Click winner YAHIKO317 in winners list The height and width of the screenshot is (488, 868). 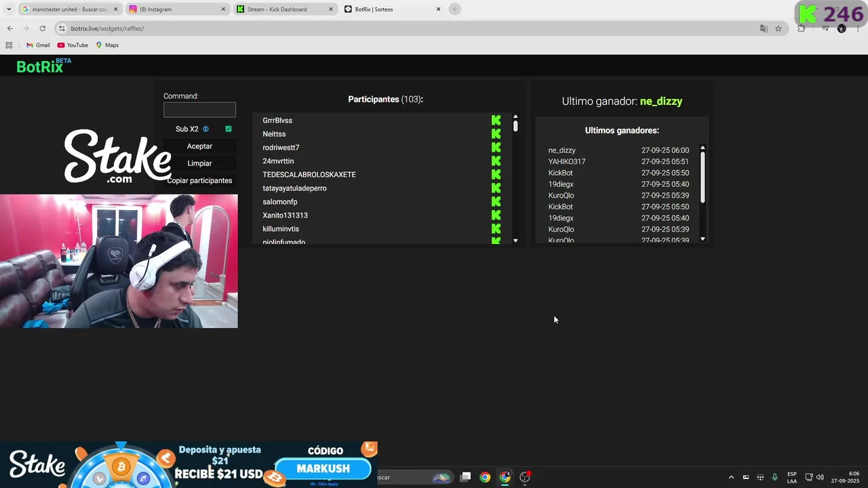[567, 161]
